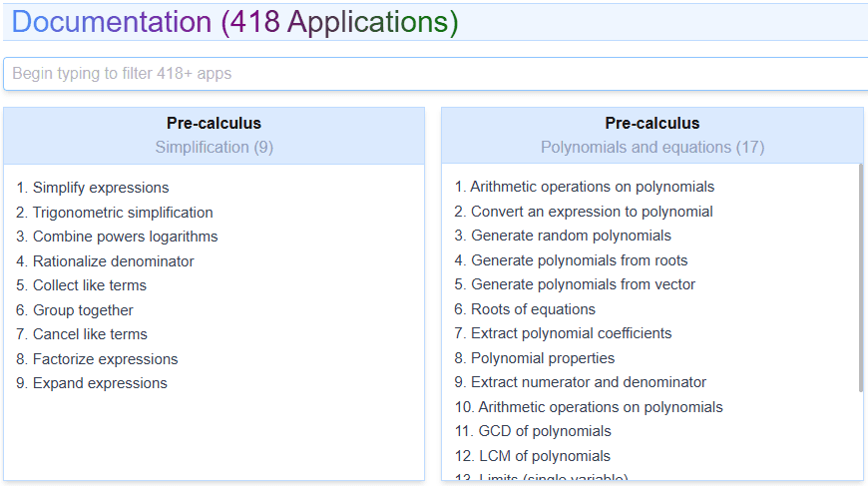Screen dimensions: 868x486
Task: Open Convert an expression to polynomial
Action: coord(592,212)
